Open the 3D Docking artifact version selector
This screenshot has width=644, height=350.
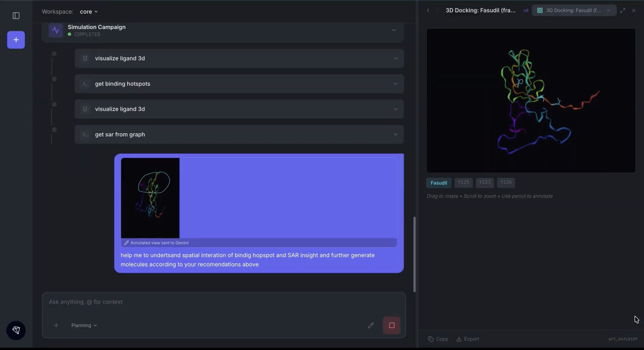coord(574,10)
